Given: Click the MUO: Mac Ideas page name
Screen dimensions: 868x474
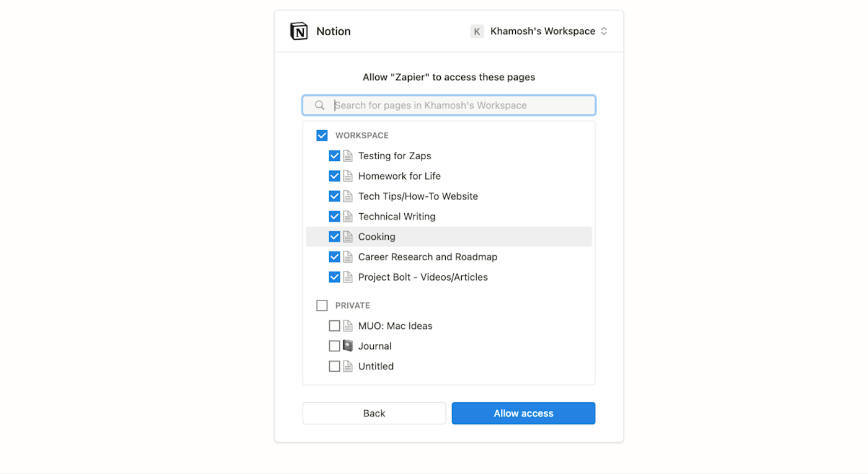Looking at the screenshot, I should (396, 326).
